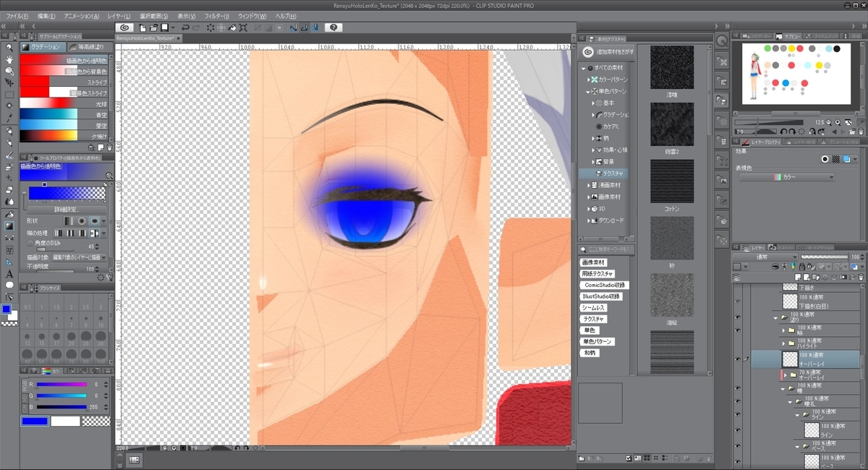The height and width of the screenshot is (470, 868).
Task: Open the 編集(E) menu
Action: pyautogui.click(x=47, y=15)
